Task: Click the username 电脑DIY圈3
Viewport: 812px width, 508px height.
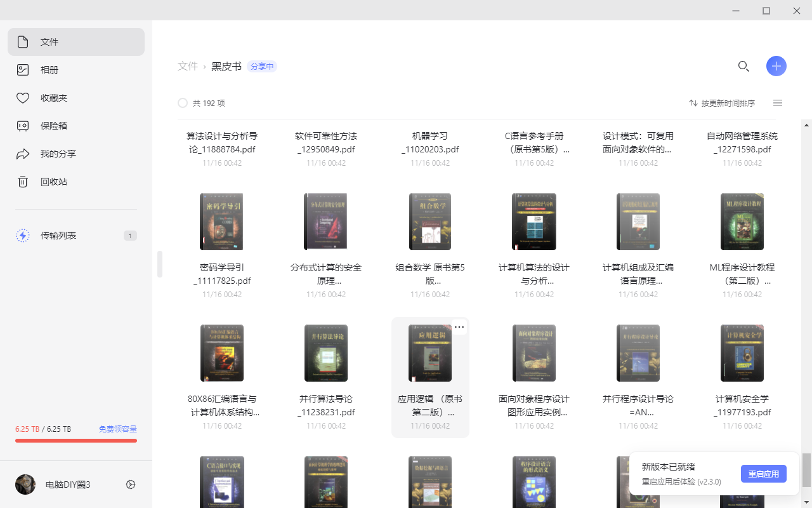Action: [x=68, y=485]
